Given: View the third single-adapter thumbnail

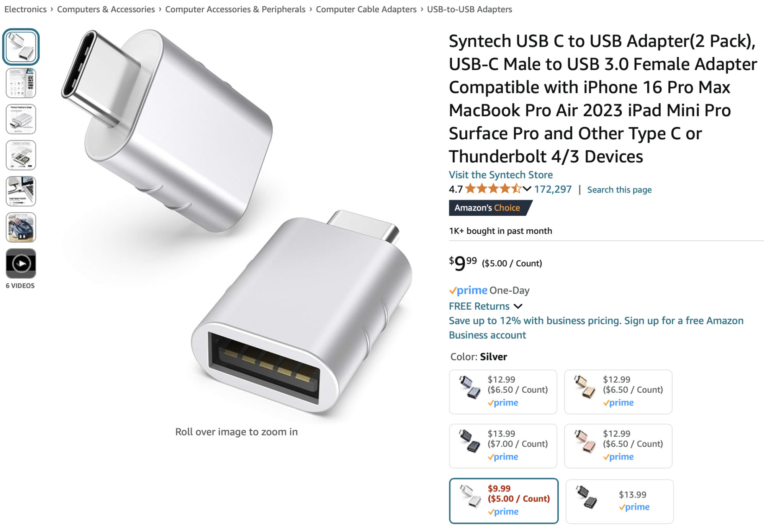Looking at the screenshot, I should [x=21, y=119].
